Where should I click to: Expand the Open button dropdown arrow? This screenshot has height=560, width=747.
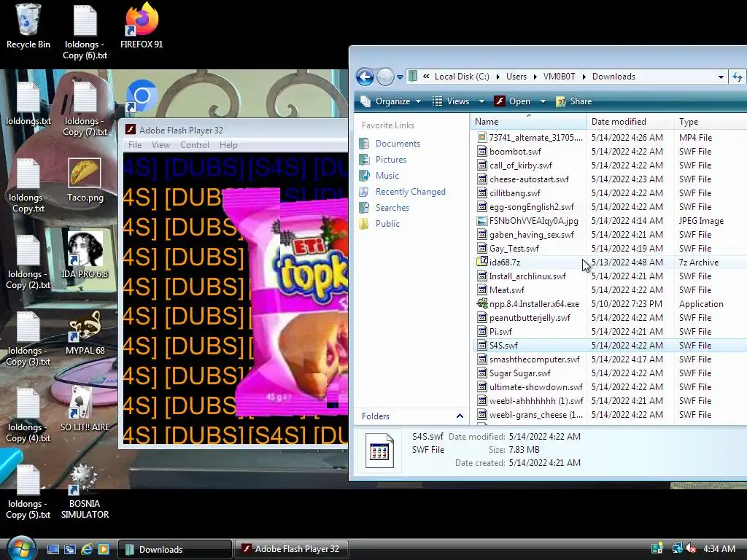click(x=543, y=101)
